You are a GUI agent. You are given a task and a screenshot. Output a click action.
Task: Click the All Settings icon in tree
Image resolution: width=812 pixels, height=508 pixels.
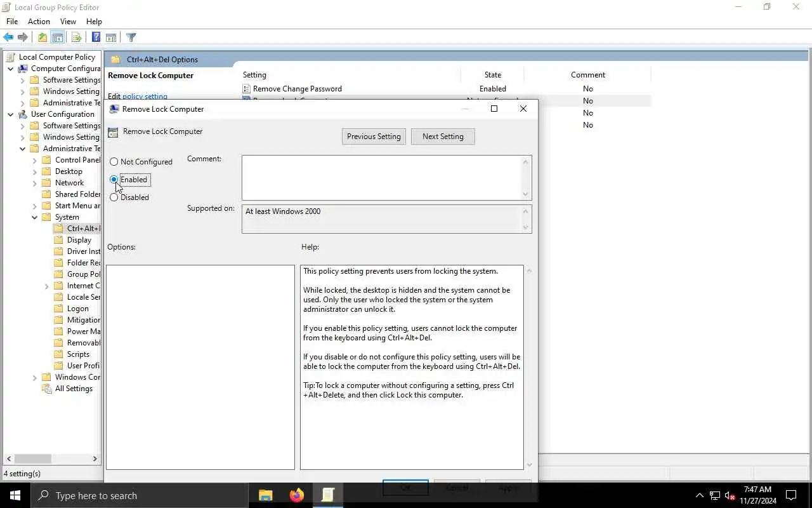tap(46, 389)
